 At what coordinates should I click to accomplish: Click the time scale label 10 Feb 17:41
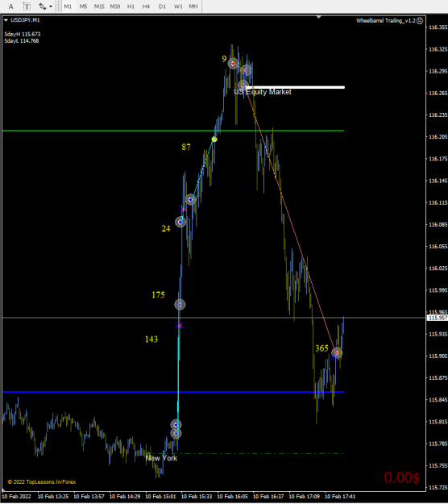tap(340, 496)
